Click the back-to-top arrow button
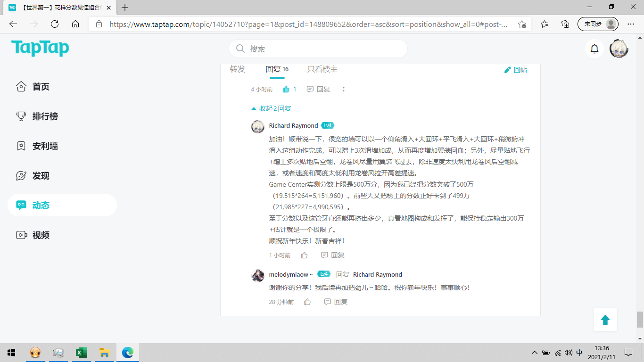 605,320
